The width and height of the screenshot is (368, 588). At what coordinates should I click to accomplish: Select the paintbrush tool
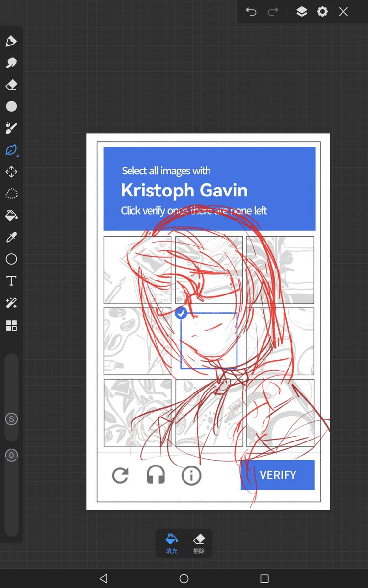tap(11, 128)
